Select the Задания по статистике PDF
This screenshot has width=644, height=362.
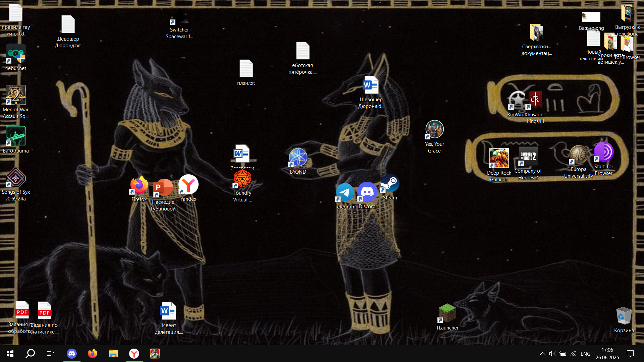[x=44, y=311]
